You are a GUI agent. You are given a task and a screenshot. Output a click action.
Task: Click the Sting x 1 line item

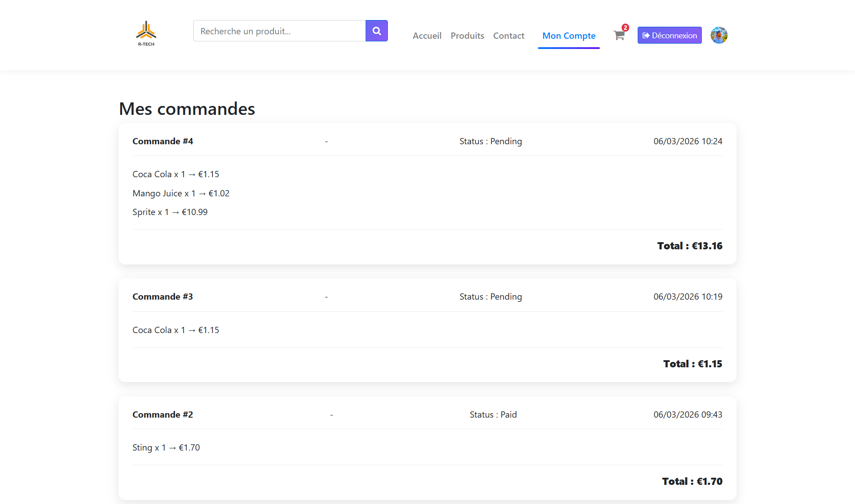click(166, 447)
